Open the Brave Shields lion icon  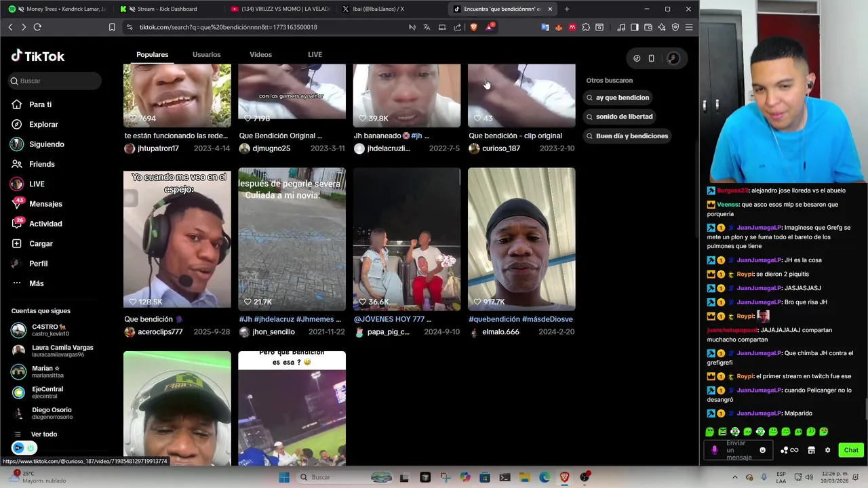[473, 27]
